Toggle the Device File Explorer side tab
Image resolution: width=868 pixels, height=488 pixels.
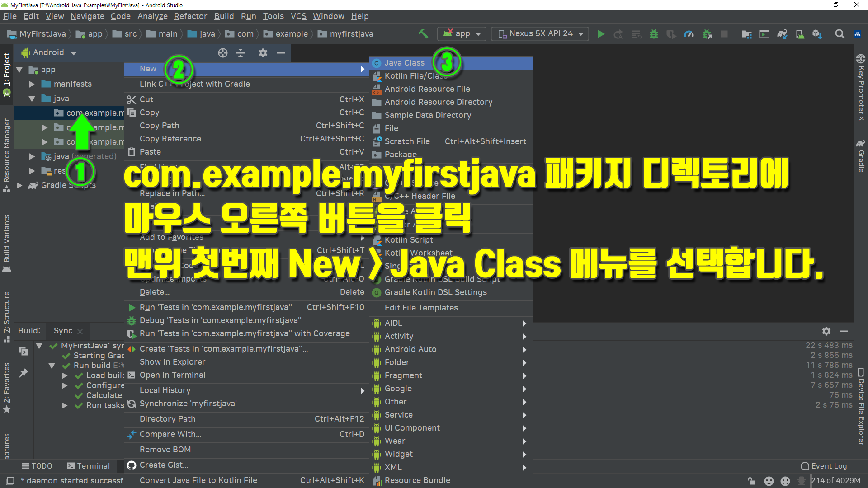coord(861,407)
